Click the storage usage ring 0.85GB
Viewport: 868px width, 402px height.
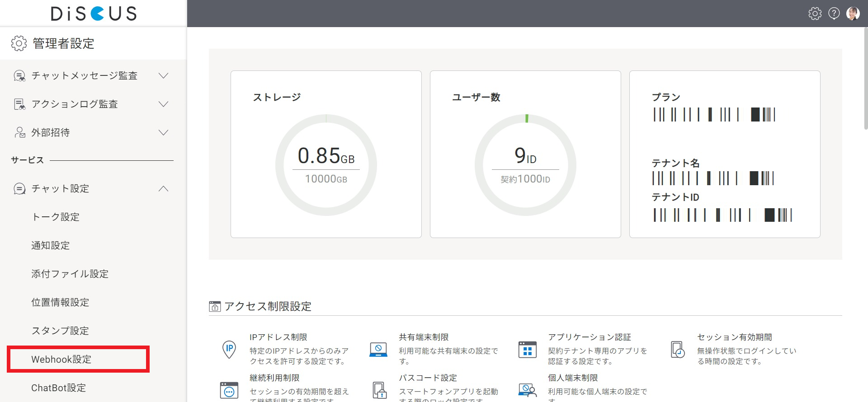pyautogui.click(x=326, y=165)
